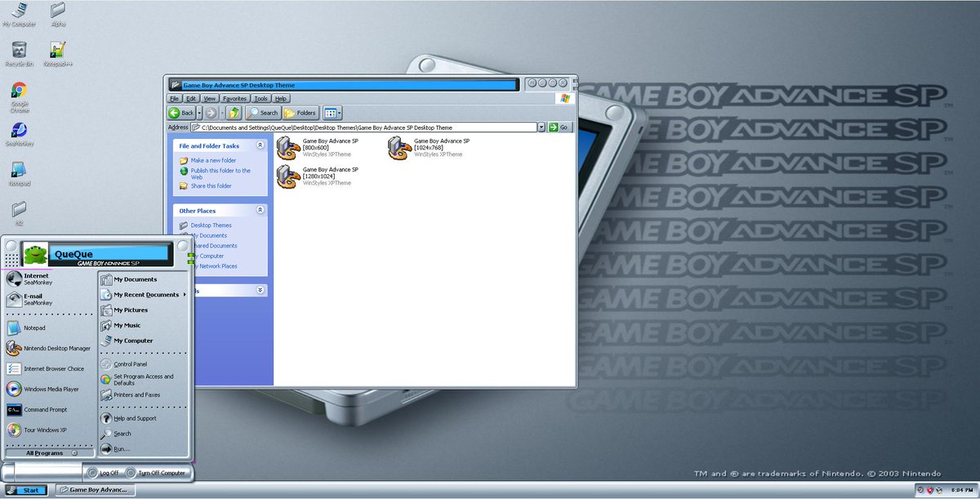
Task: Launch Notepad from the Start menu
Action: pos(51,327)
